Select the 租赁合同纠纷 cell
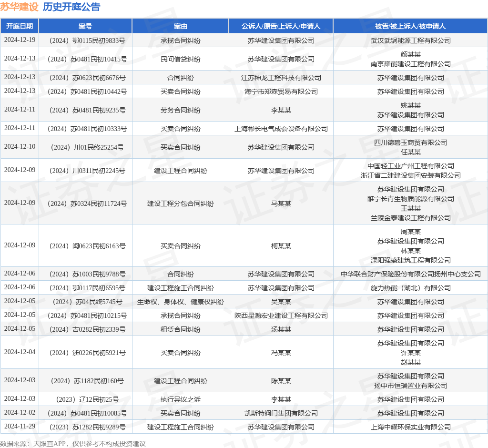488x448 pixels. pos(181,329)
